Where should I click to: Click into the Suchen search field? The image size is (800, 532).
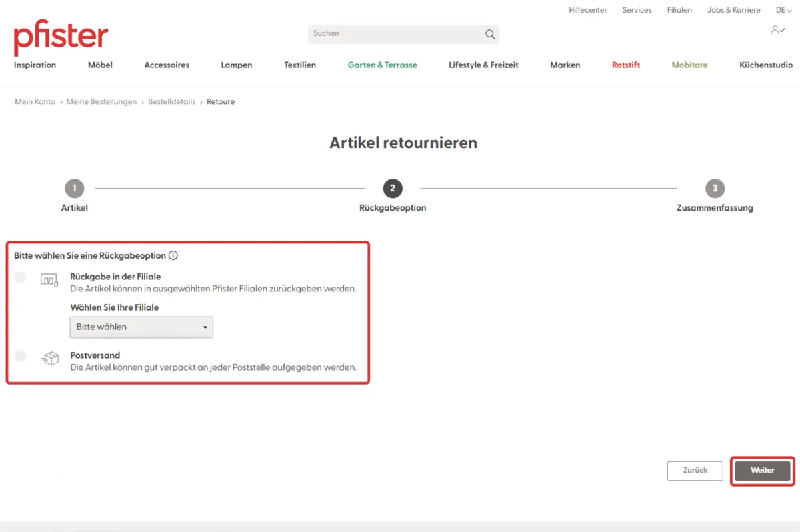coord(397,34)
